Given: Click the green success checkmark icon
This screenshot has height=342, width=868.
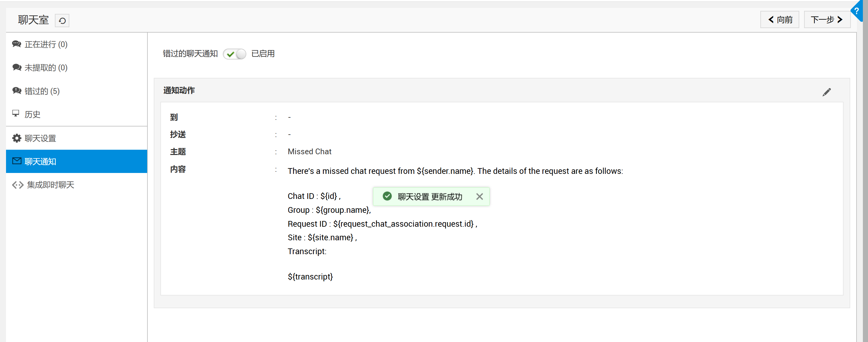Looking at the screenshot, I should click(x=387, y=196).
